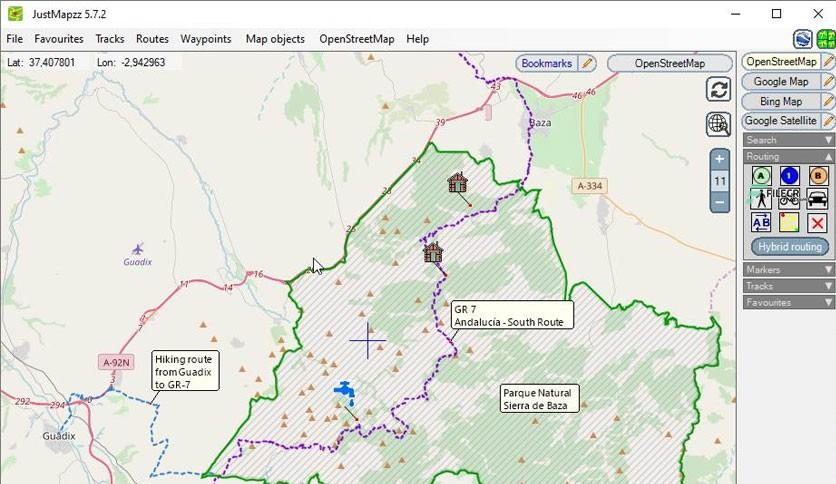The height and width of the screenshot is (484, 836).
Task: Select car routing mode
Action: coord(817,199)
